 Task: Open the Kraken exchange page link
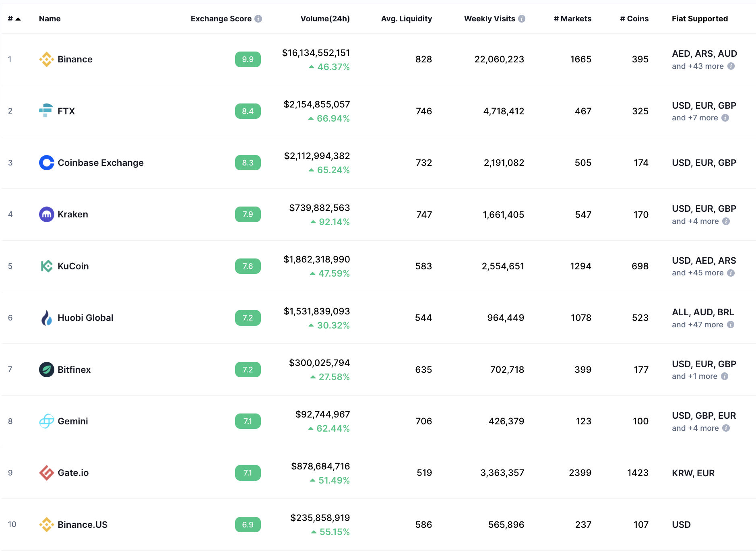(73, 214)
